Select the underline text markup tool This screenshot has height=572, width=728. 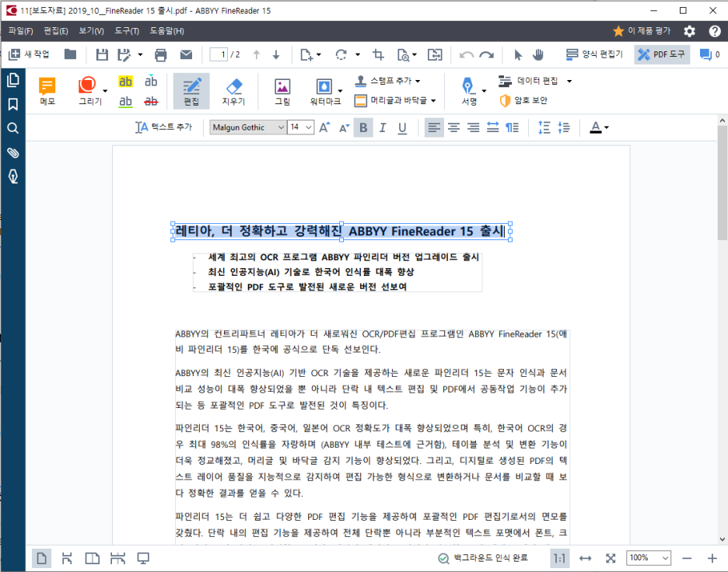coord(125,101)
